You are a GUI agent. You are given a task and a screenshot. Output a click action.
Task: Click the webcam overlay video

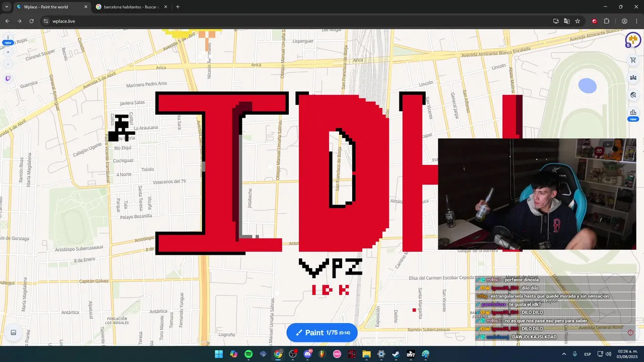537,194
